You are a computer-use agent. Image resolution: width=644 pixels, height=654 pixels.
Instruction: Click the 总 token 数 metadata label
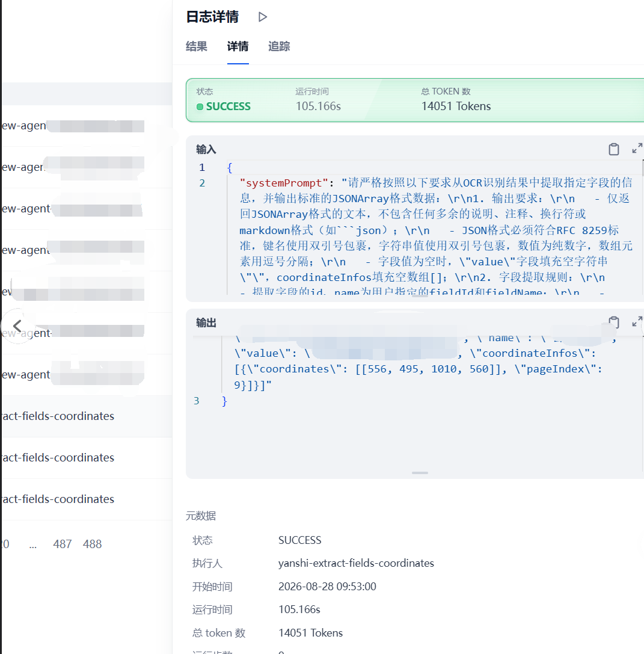point(219,633)
